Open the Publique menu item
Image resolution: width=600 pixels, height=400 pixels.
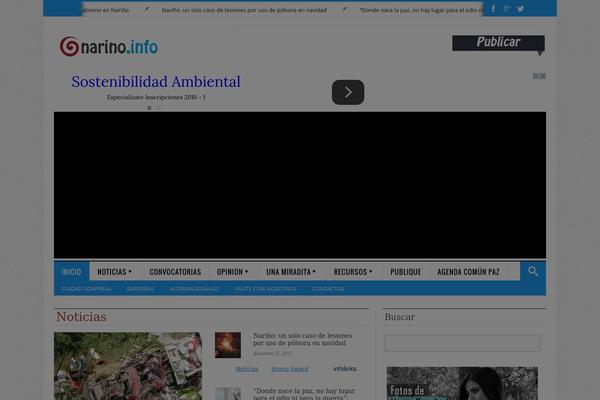(406, 271)
